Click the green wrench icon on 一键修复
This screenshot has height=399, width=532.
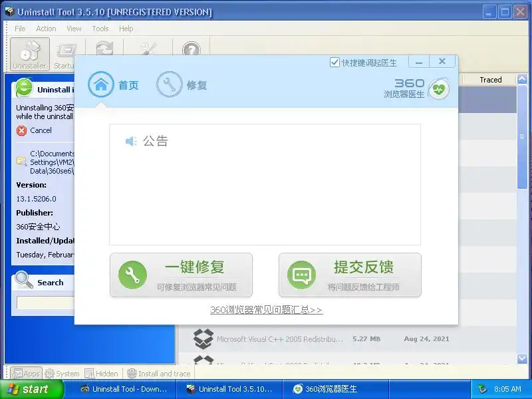[132, 275]
